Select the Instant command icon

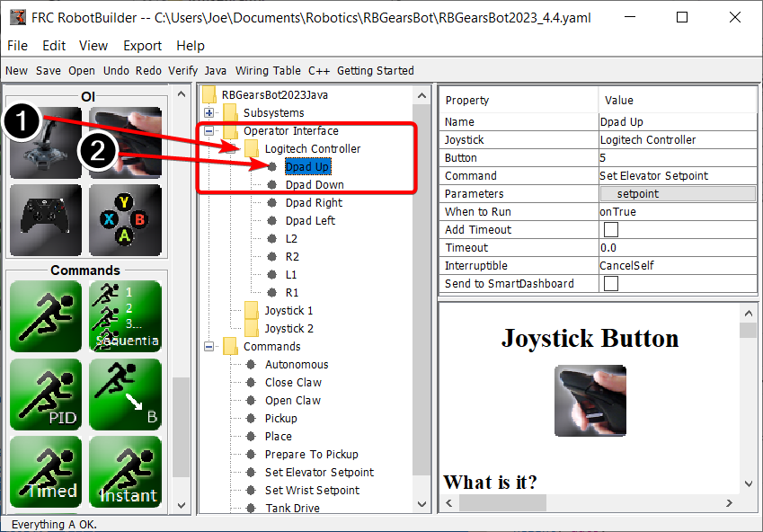coord(125,471)
